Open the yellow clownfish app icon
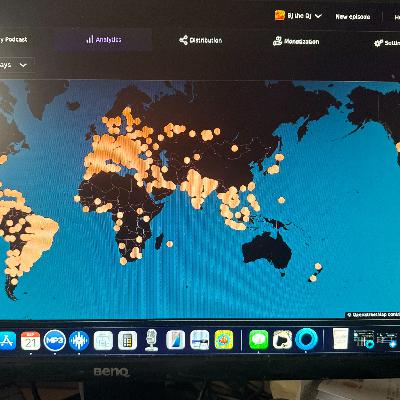Screen dimensions: 400x400 (x=224, y=340)
